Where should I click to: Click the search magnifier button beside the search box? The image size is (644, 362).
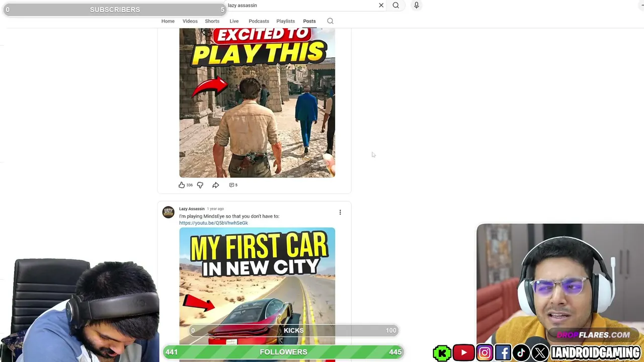pos(396,5)
